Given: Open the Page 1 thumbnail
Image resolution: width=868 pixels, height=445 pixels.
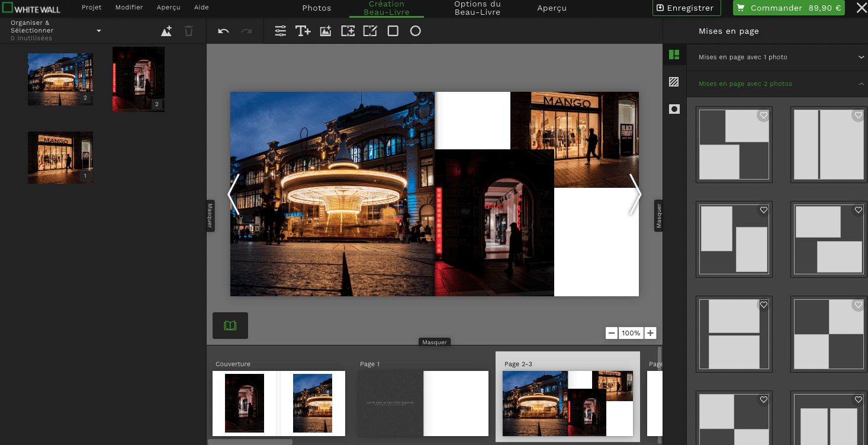Looking at the screenshot, I should click(x=424, y=404).
